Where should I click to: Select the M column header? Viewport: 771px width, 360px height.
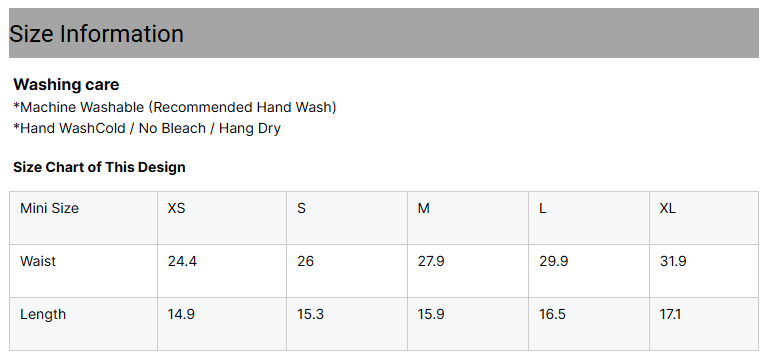pyautogui.click(x=468, y=218)
